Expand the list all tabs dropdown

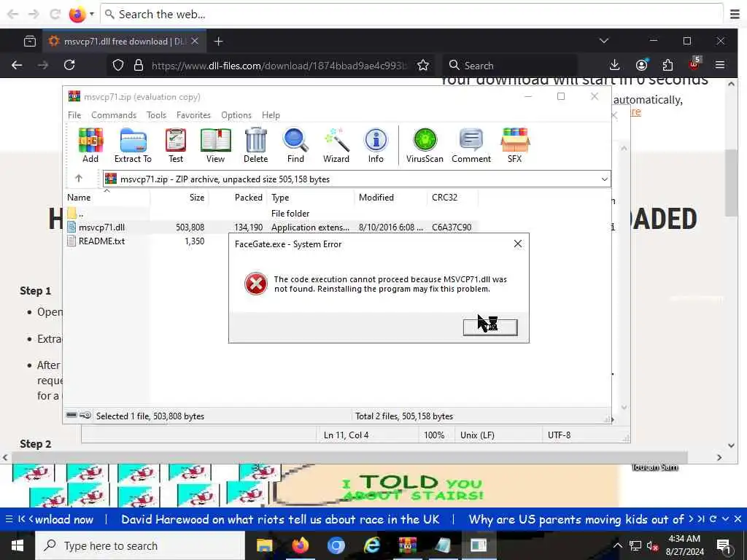point(603,41)
